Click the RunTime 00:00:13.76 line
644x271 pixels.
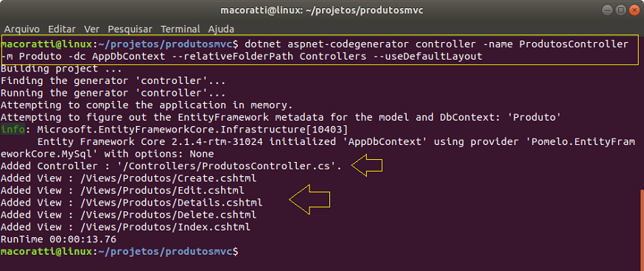(x=59, y=239)
